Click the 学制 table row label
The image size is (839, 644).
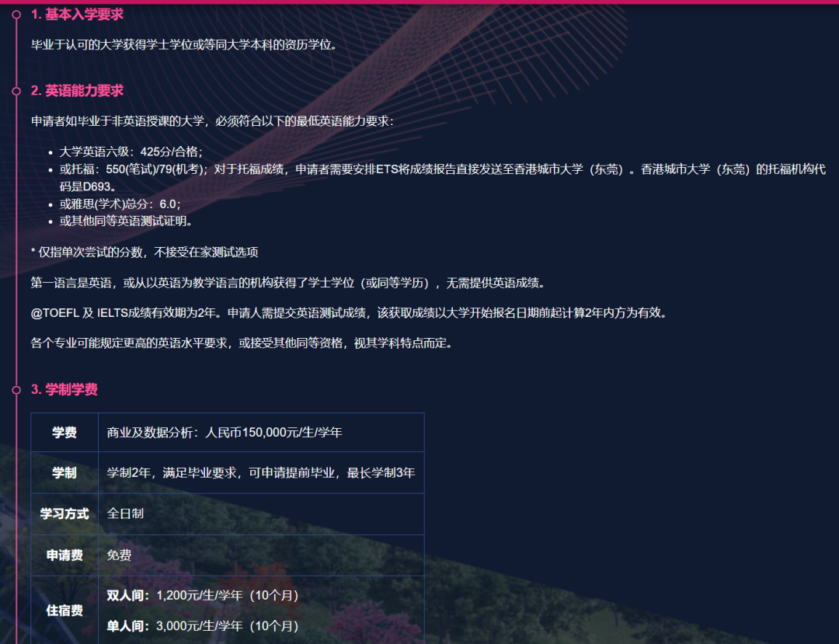point(63,473)
